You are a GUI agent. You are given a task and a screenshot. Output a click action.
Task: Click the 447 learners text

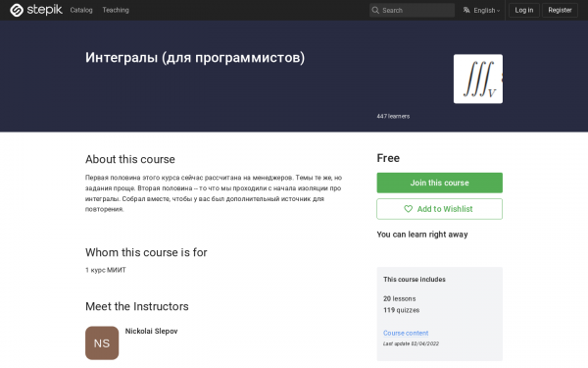coord(393,117)
